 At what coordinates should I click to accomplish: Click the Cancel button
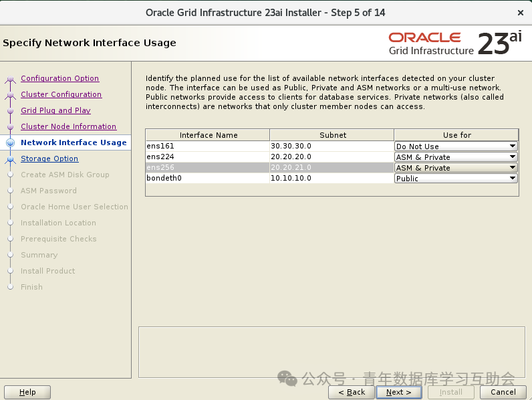503,392
